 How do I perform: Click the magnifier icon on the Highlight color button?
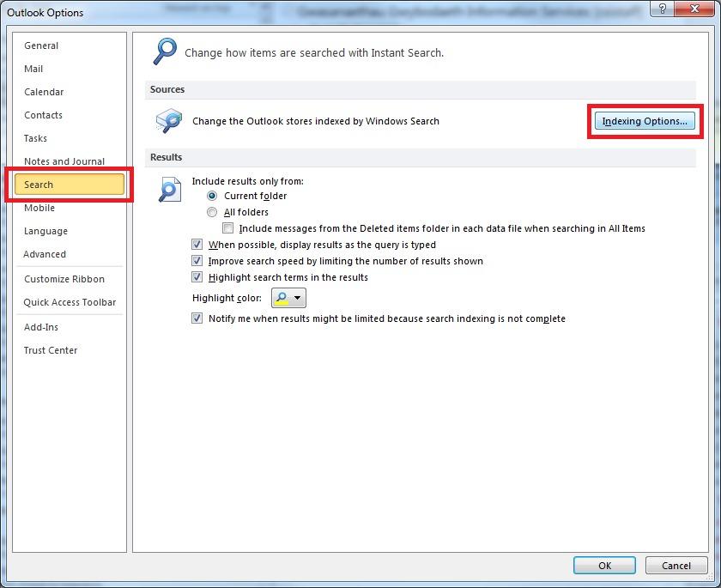click(282, 298)
